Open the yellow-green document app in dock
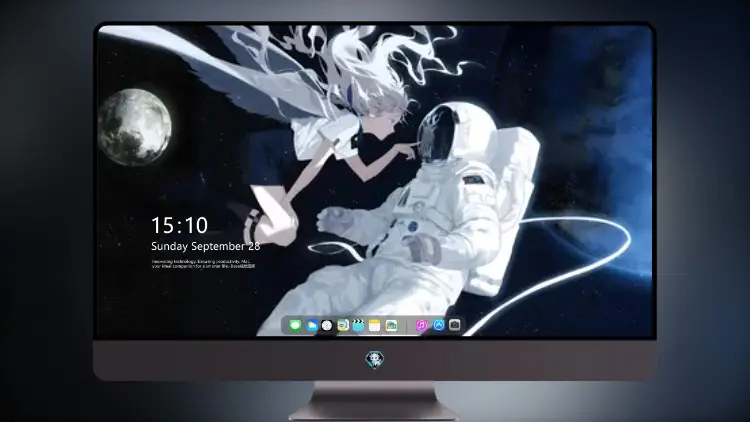Image resolution: width=750 pixels, height=422 pixels. click(343, 326)
